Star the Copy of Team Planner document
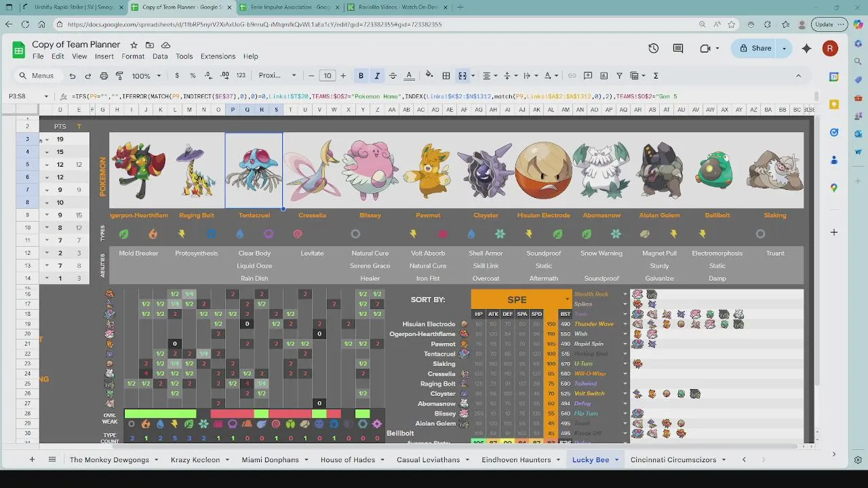Viewport: 868px width, 488px height. (x=134, y=45)
